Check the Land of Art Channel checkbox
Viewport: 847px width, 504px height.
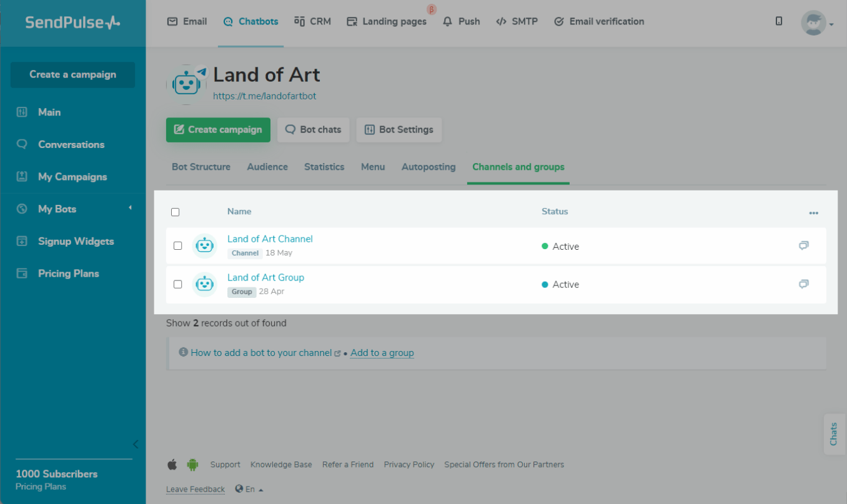pyautogui.click(x=178, y=246)
